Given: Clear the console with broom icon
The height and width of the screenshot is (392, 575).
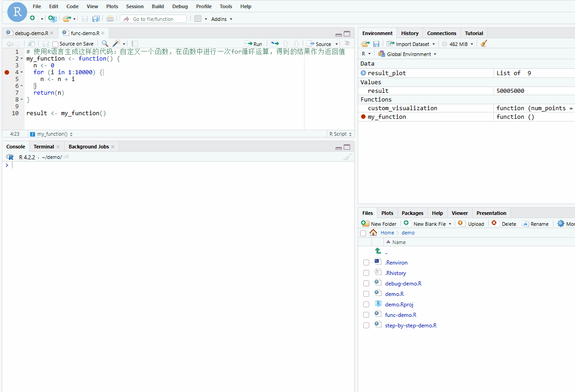Looking at the screenshot, I should (347, 157).
